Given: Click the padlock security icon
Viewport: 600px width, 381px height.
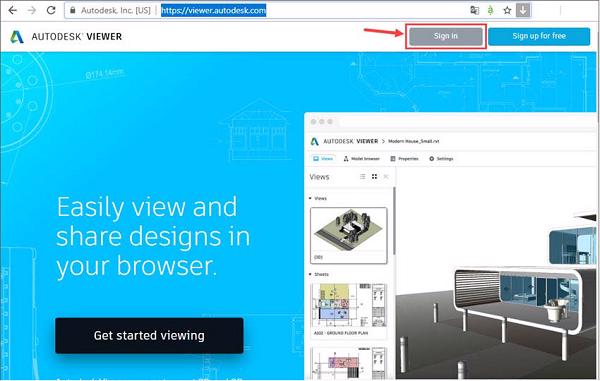Looking at the screenshot, I should click(72, 11).
